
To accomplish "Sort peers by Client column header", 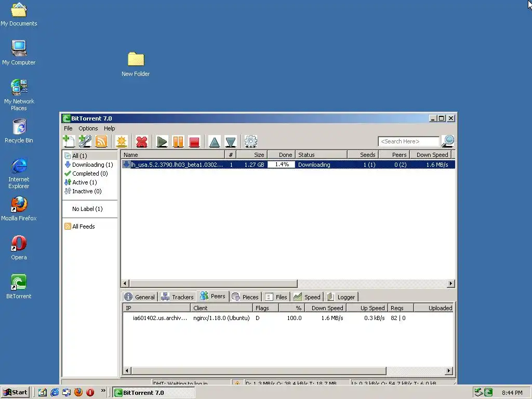I will [221, 308].
